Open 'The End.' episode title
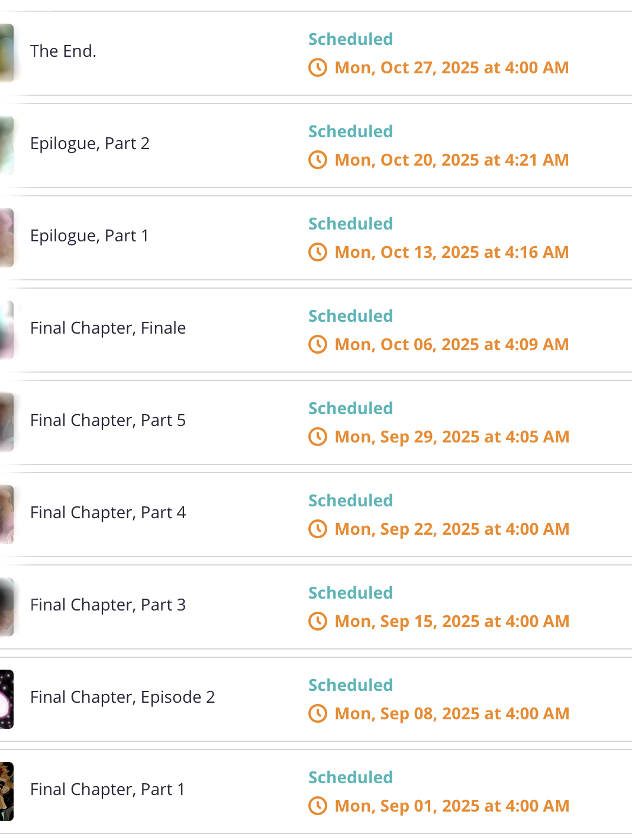This screenshot has height=840, width=632. [x=63, y=51]
